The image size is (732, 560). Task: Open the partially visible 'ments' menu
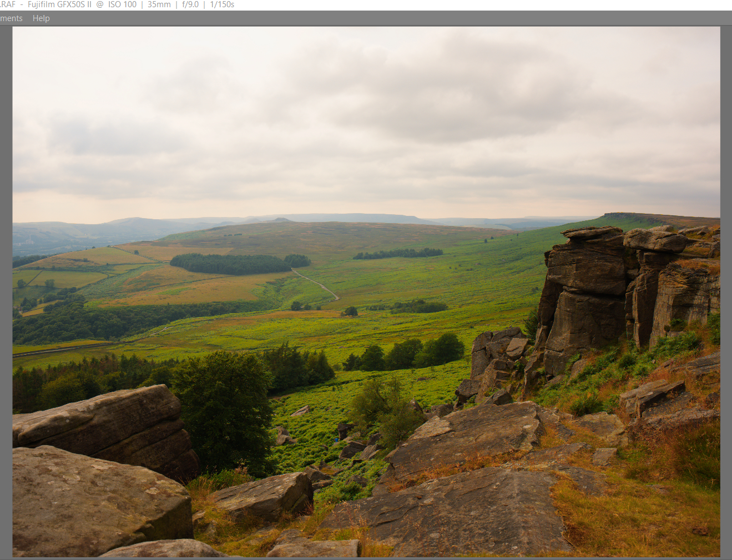coord(11,18)
